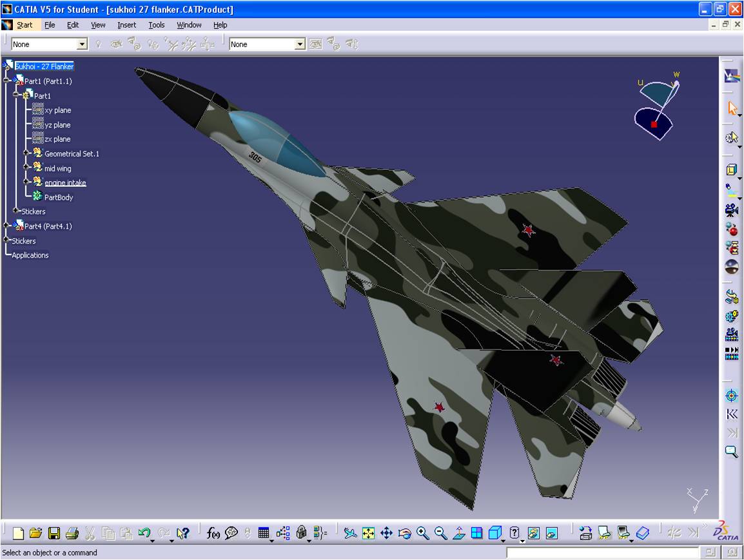The height and width of the screenshot is (560, 744).
Task: Save the product with the floppy icon
Action: [x=54, y=533]
